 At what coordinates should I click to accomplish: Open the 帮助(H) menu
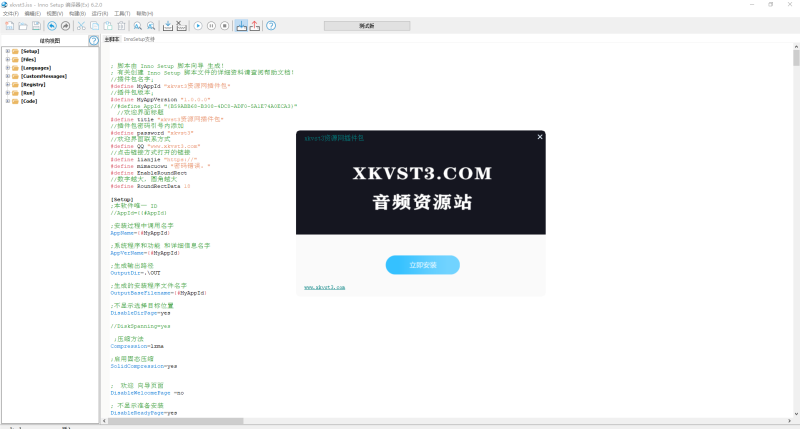click(144, 14)
